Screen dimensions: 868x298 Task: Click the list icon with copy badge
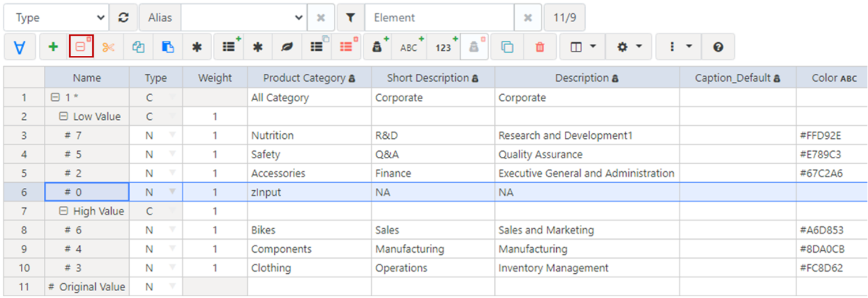[x=317, y=47]
